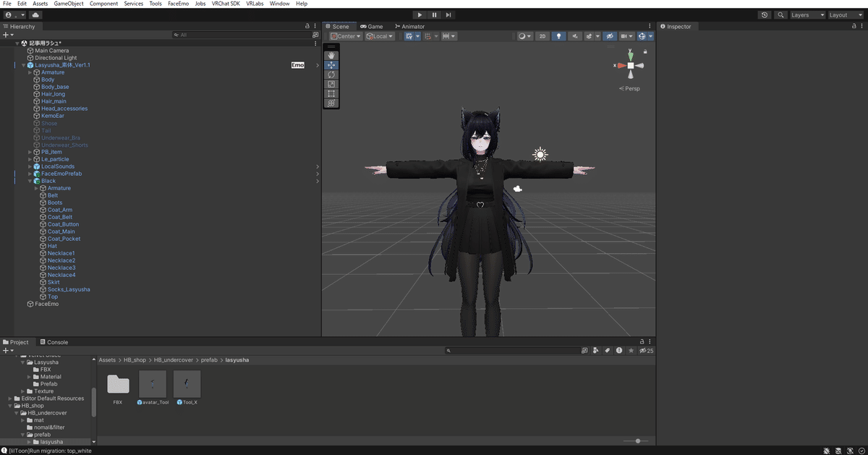Open the Local rotation dropdown
Image resolution: width=868 pixels, height=455 pixels.
380,36
